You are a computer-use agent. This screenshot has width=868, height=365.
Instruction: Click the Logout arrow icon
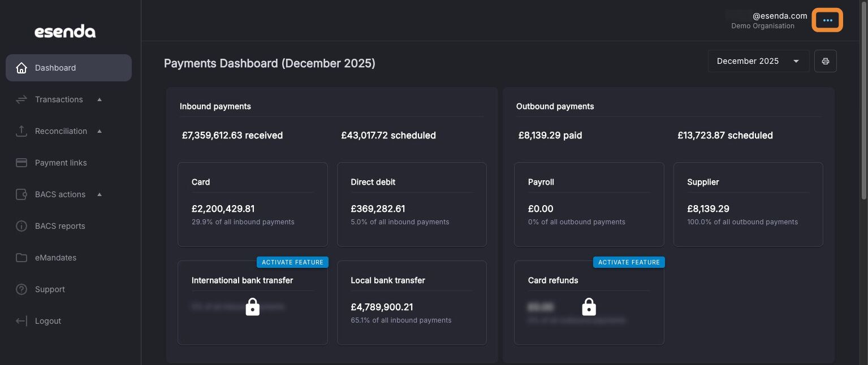tap(21, 321)
